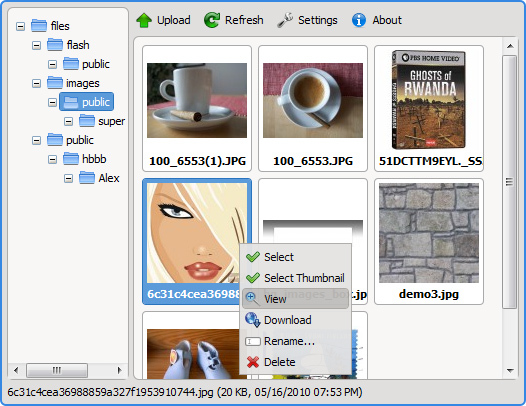Click the file list scroll down arrow
Viewport: 526px width, 406px height.
[x=510, y=370]
